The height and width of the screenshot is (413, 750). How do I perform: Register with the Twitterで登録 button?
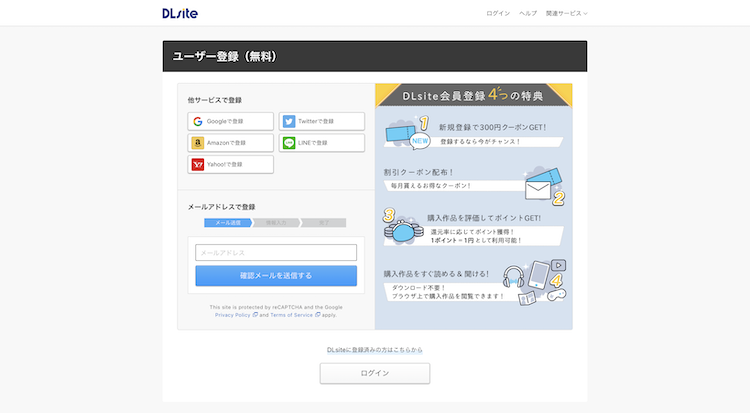[322, 122]
